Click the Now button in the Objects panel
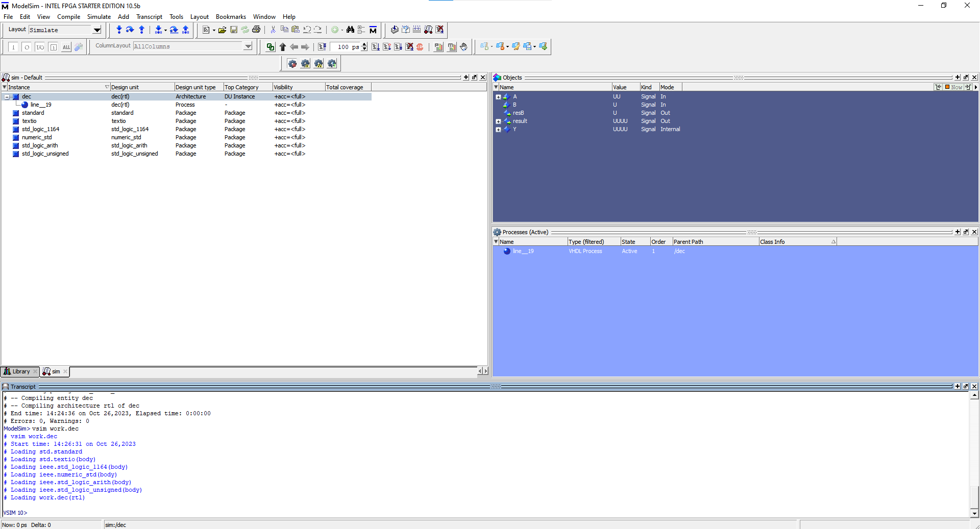 click(x=953, y=87)
